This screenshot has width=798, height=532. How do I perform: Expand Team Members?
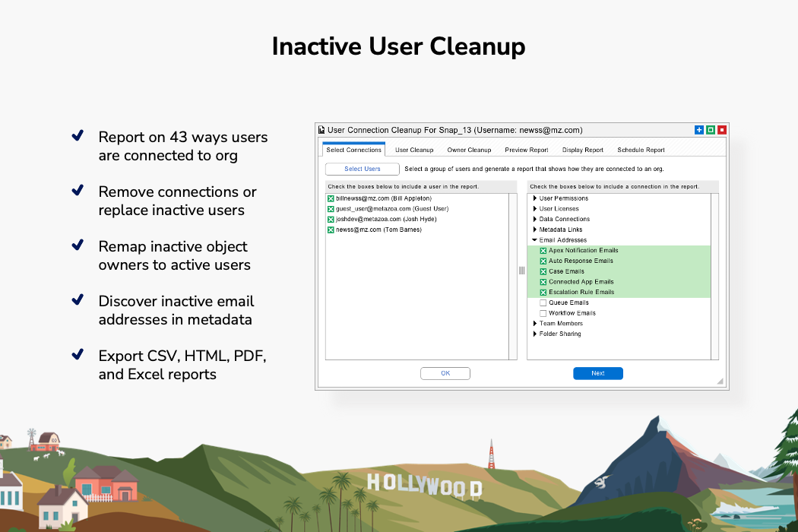coord(536,323)
